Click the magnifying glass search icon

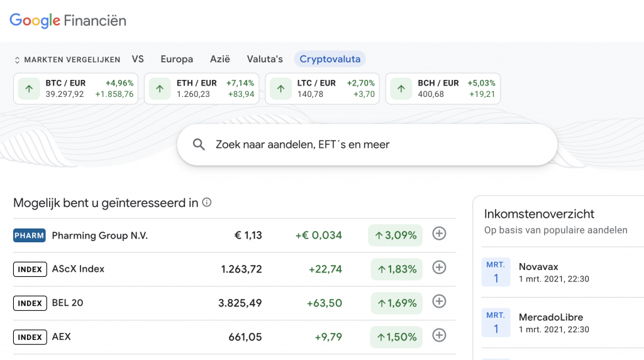click(199, 144)
